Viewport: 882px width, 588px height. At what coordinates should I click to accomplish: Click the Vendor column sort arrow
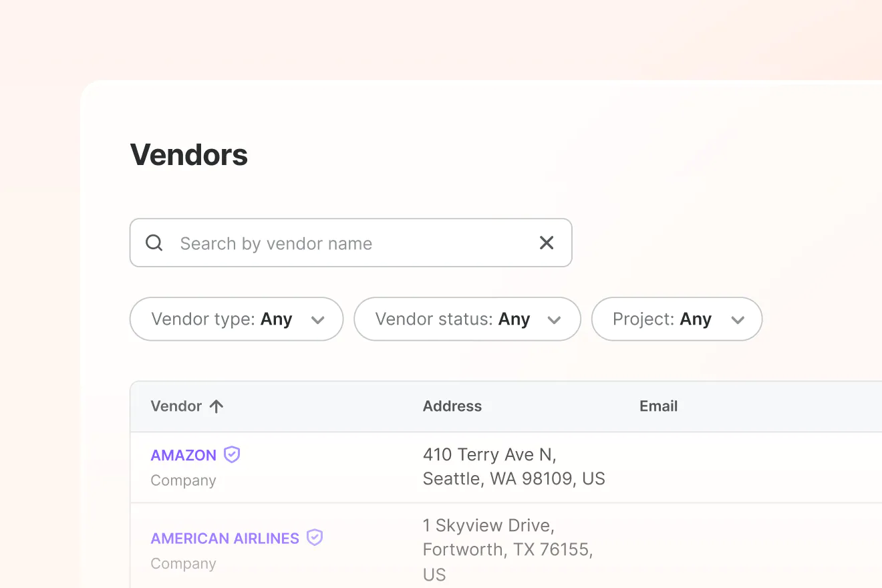pyautogui.click(x=216, y=406)
